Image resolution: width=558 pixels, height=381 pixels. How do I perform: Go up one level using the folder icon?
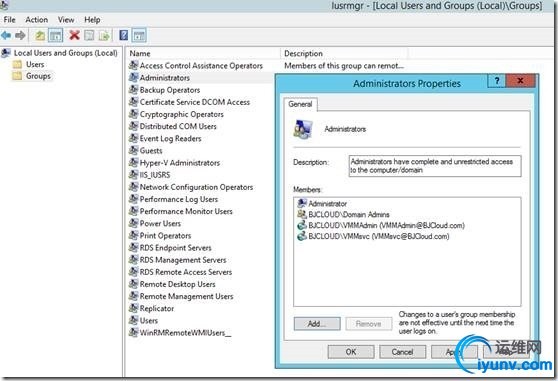(40, 35)
